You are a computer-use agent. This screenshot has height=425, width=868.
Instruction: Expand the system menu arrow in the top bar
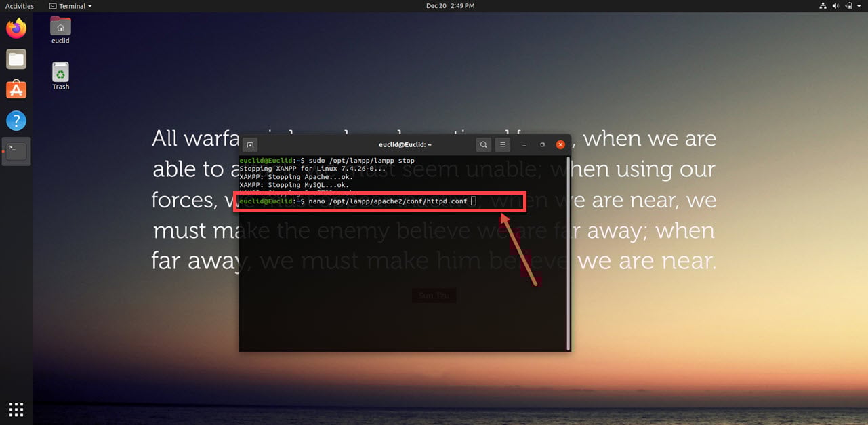click(859, 6)
